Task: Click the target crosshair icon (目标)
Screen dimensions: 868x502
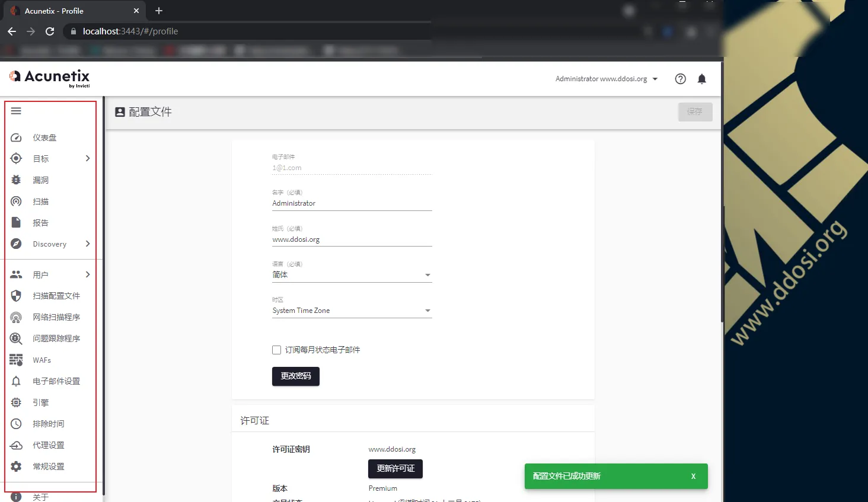Action: coord(16,158)
